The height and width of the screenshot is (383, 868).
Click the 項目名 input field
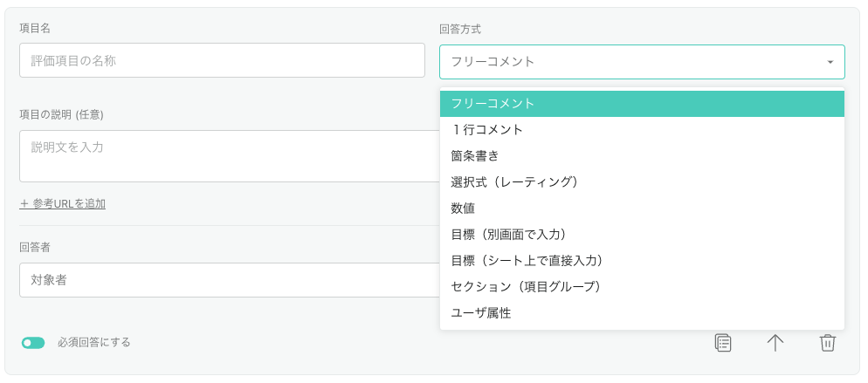pos(222,60)
